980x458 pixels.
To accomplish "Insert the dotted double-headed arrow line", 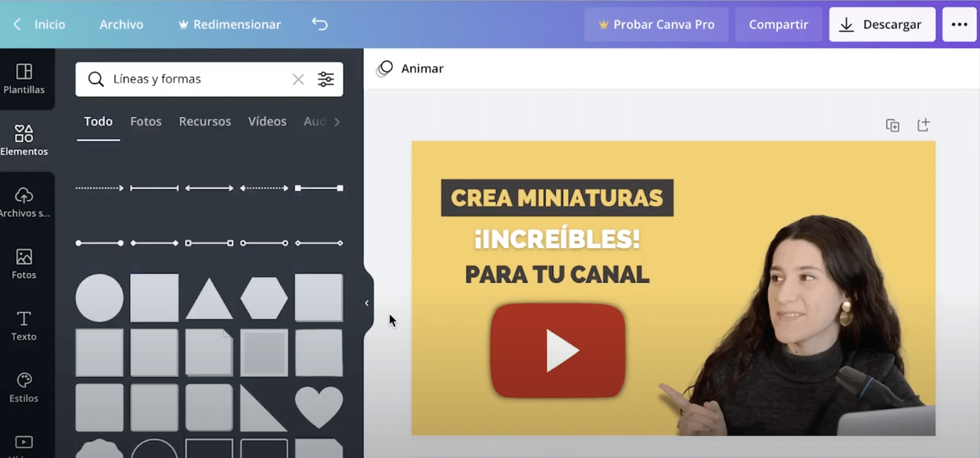I will pyautogui.click(x=264, y=188).
